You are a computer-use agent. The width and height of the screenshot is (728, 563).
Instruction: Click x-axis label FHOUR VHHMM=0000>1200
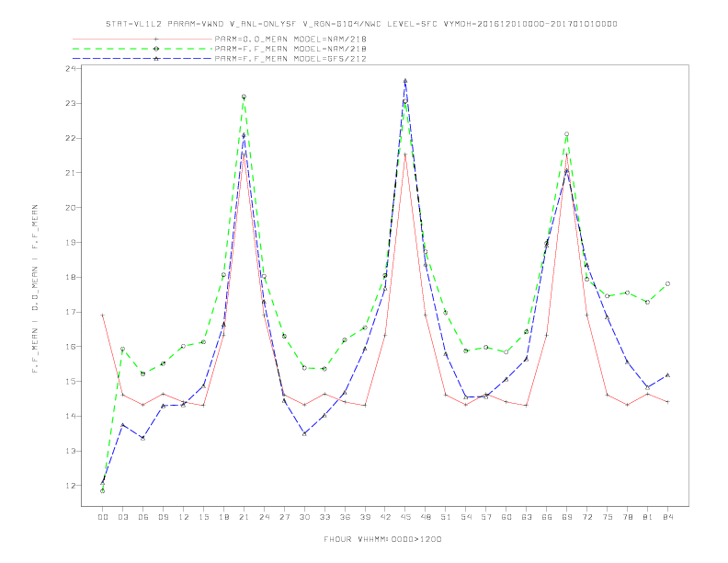tap(382, 539)
